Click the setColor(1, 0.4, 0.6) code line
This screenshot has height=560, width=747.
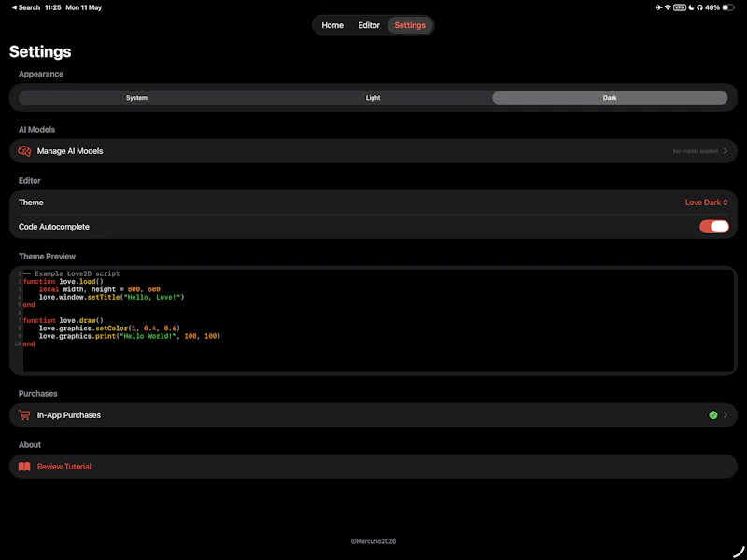point(109,329)
